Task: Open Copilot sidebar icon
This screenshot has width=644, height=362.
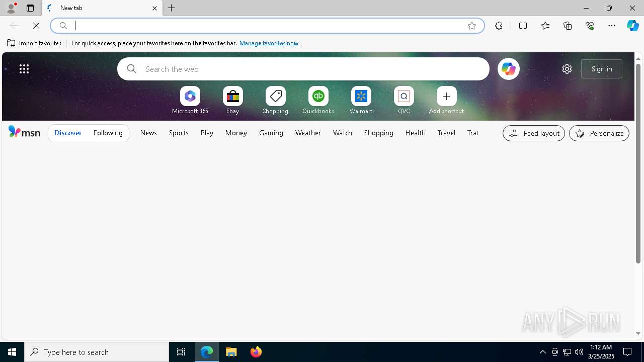Action: pyautogui.click(x=633, y=26)
